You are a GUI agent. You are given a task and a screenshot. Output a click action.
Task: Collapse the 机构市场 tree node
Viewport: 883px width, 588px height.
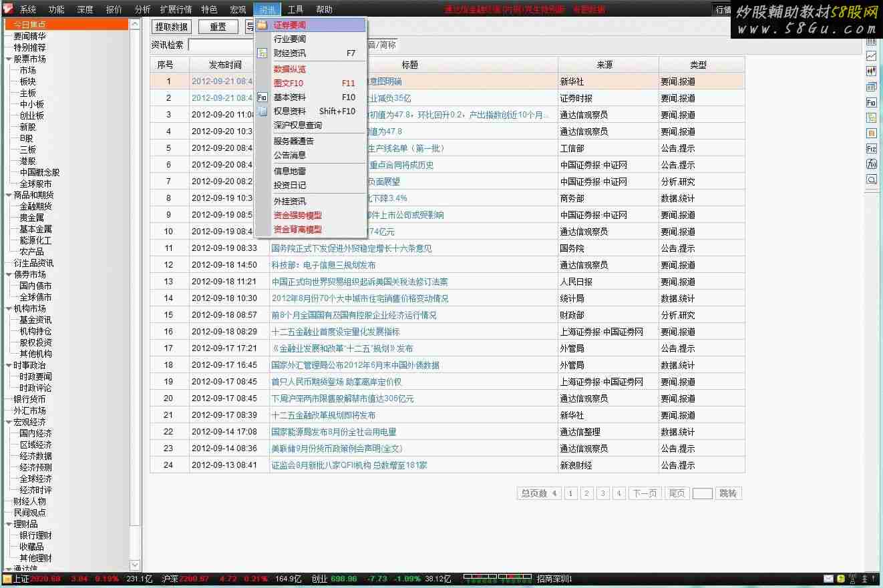tap(9, 308)
